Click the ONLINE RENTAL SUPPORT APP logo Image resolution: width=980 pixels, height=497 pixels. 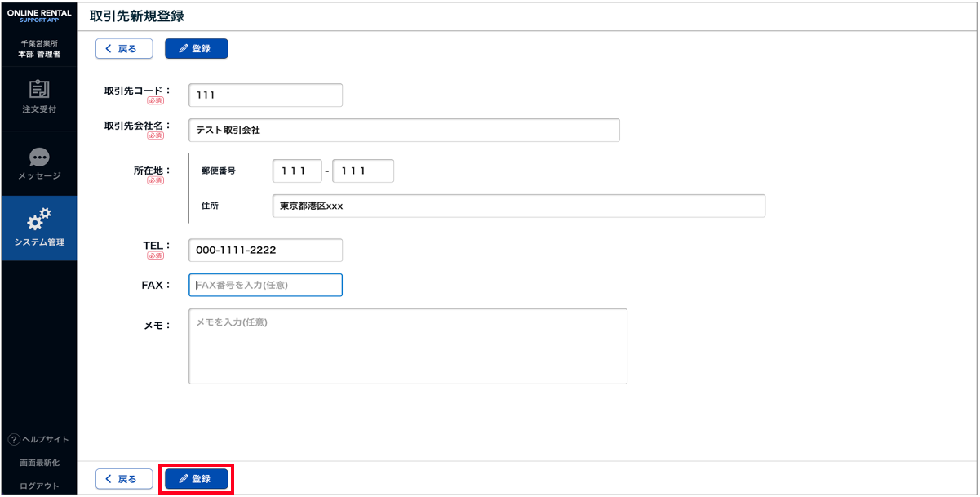[39, 16]
